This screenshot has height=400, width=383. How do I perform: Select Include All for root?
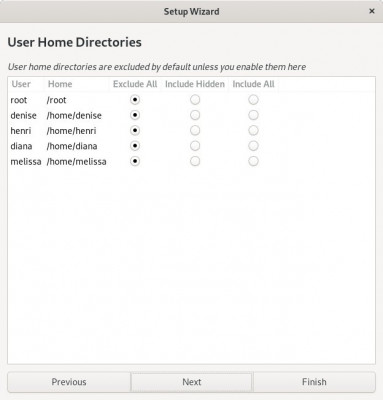pos(253,100)
